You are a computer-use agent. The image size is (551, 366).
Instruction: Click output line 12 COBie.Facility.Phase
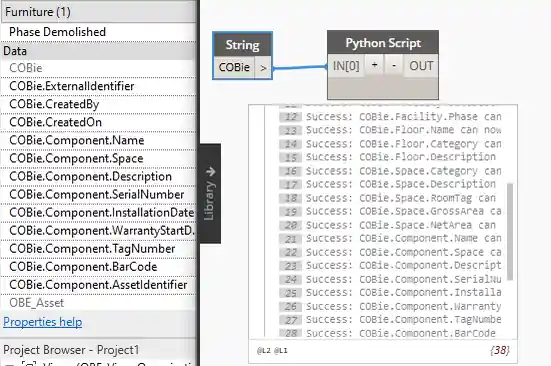pos(403,117)
